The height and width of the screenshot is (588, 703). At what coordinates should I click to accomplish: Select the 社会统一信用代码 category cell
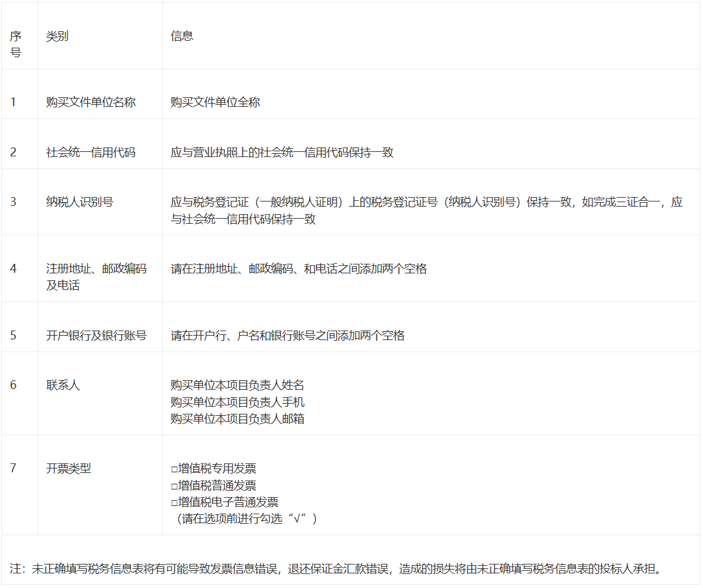coord(91,153)
